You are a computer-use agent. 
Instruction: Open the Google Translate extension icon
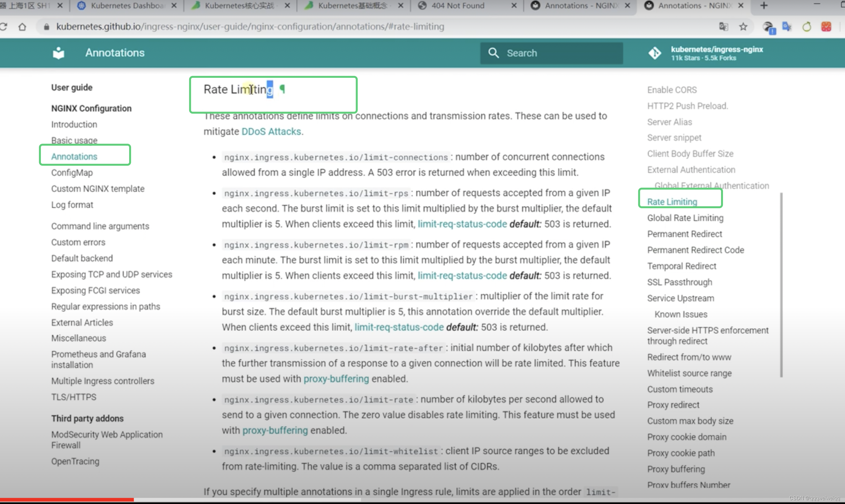point(787,27)
